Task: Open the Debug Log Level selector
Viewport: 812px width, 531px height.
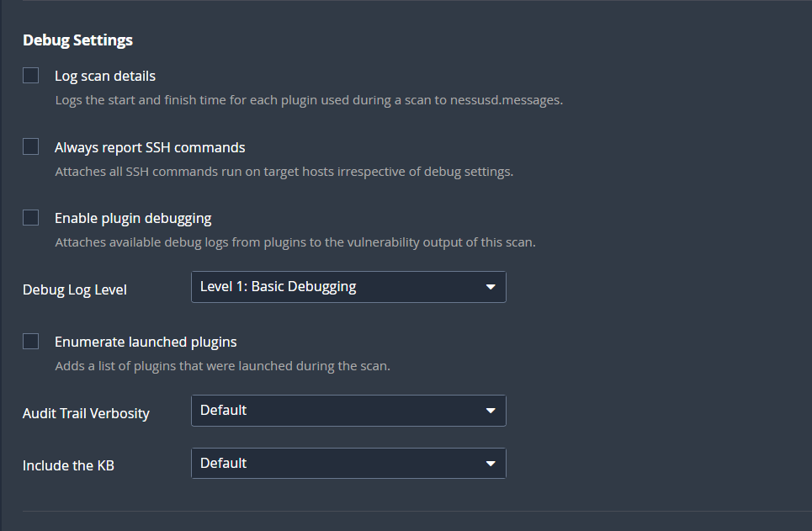Action: 348,287
